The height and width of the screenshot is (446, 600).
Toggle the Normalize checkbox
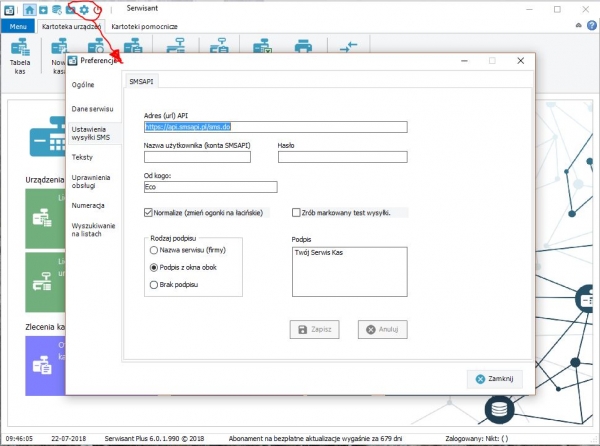tap(149, 212)
